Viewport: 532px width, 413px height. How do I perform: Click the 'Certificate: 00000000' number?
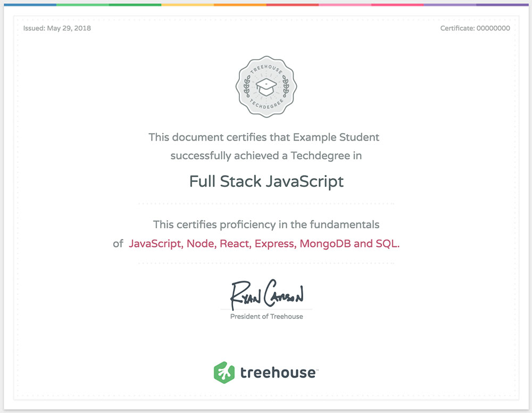coord(475,28)
